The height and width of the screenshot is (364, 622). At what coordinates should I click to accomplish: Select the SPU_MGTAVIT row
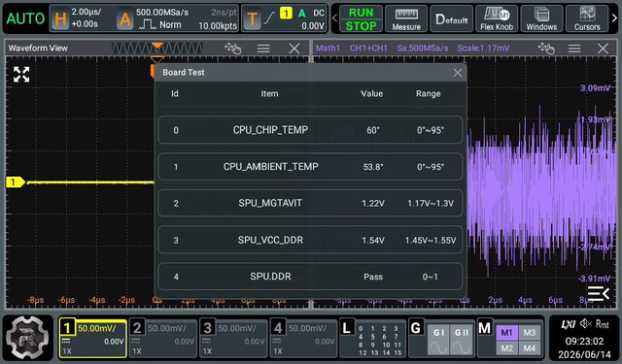310,203
